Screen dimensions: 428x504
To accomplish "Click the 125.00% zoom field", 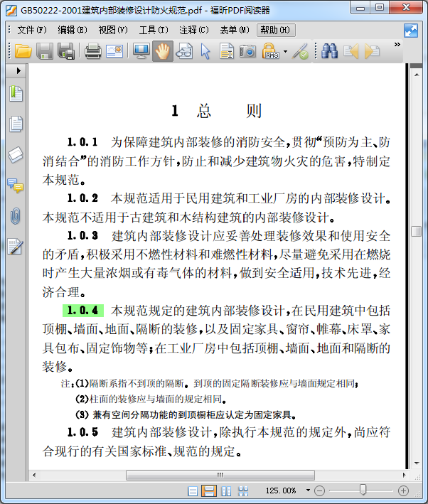I will pyautogui.click(x=281, y=490).
